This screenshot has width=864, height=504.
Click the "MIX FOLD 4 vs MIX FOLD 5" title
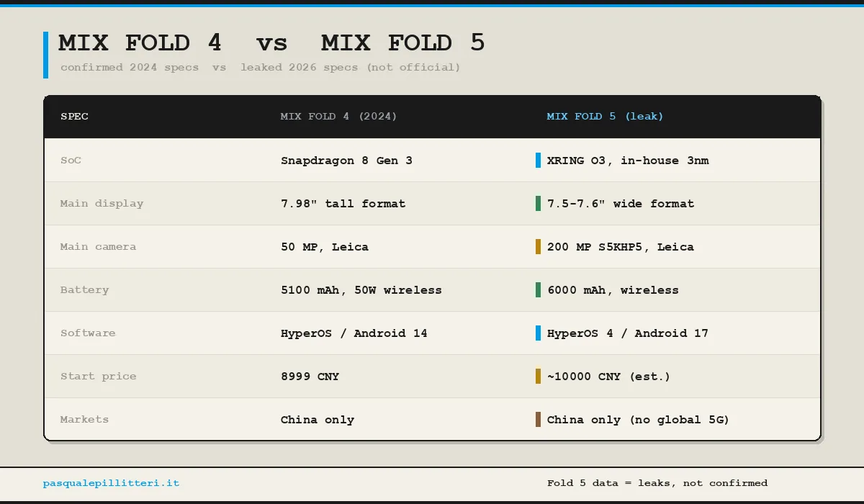point(271,43)
